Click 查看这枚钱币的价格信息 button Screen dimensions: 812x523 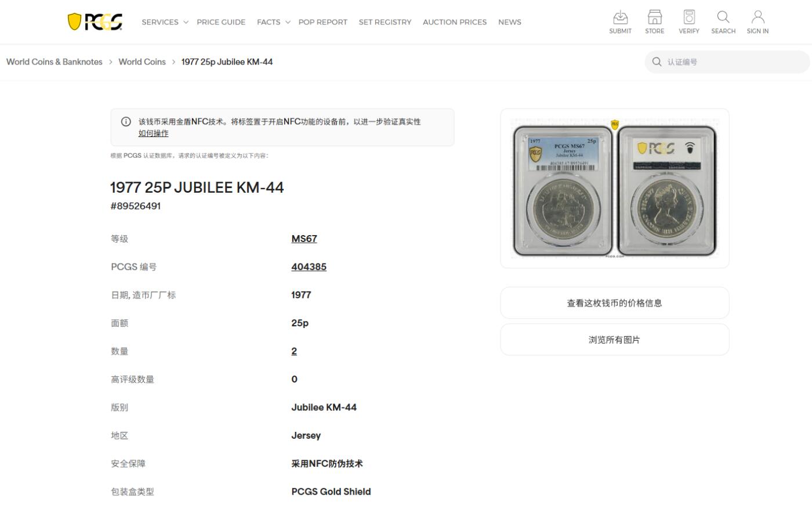[615, 302]
